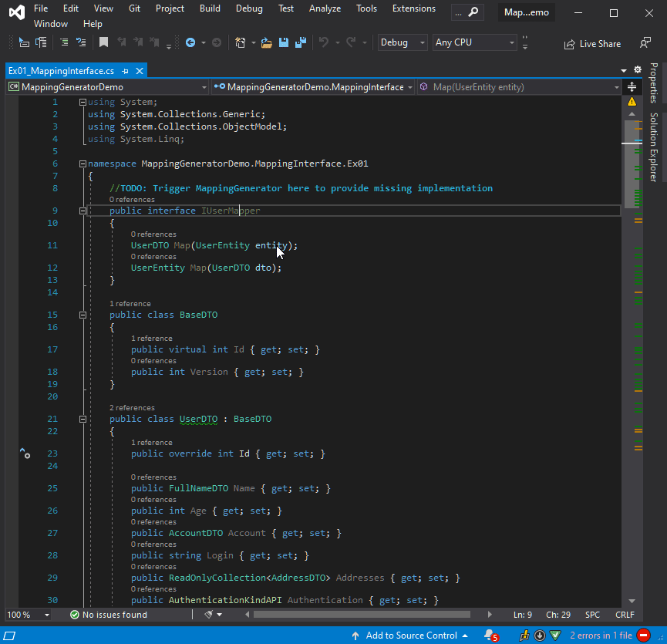The width and height of the screenshot is (667, 644).
Task: Click the yellow warning triangle indicator
Action: [x=632, y=102]
